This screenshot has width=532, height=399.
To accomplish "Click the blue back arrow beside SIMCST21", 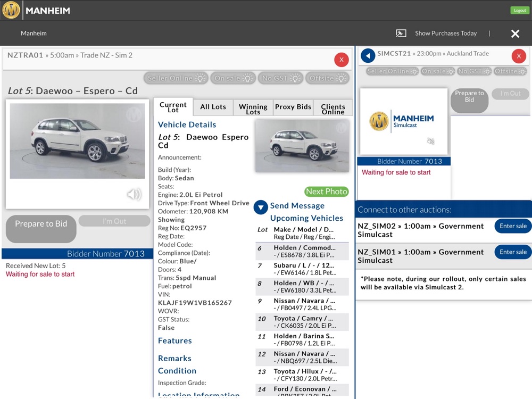I will point(368,56).
